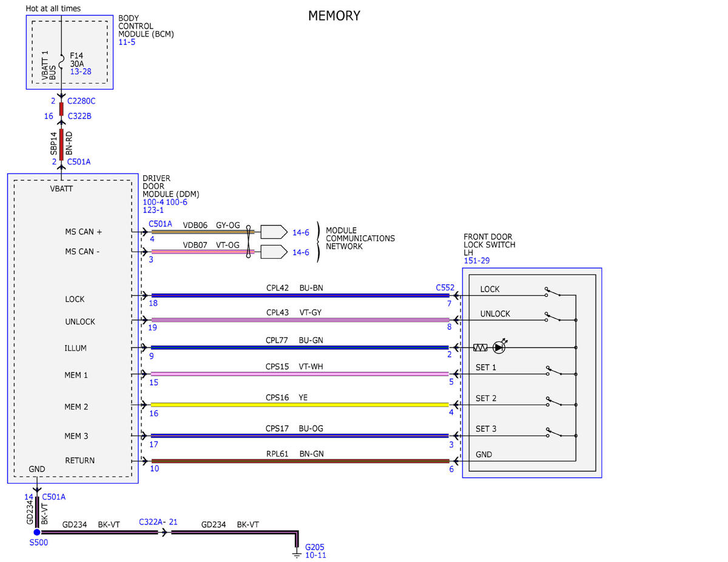This screenshot has width=728, height=562.
Task: Select the MS CAN + off-page arrow connector
Action: [x=274, y=232]
